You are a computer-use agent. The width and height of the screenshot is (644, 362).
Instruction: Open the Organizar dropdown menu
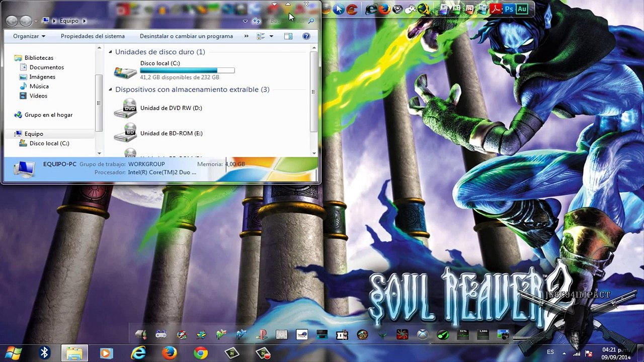point(29,36)
